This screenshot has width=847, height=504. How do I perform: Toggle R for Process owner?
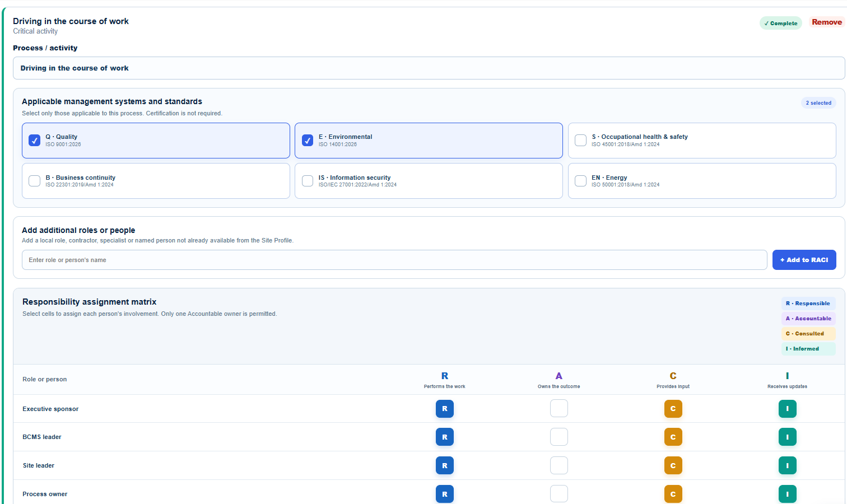coord(445,494)
